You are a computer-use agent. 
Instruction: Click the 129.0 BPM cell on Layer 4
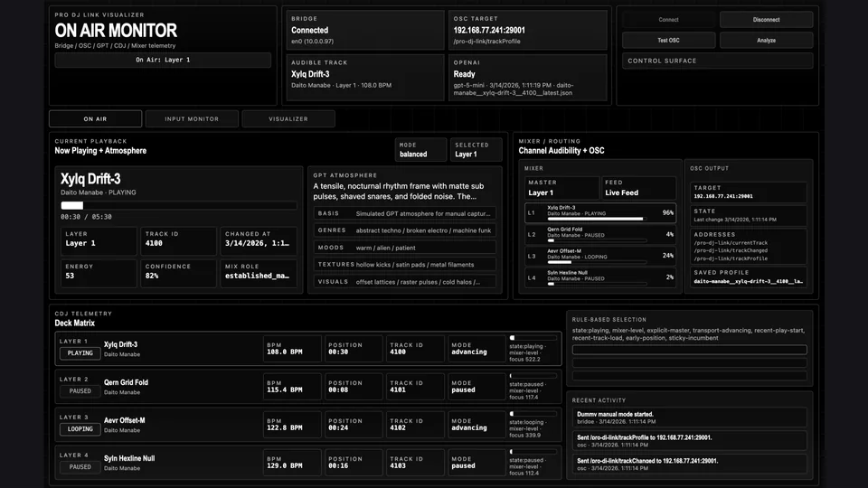coord(292,463)
